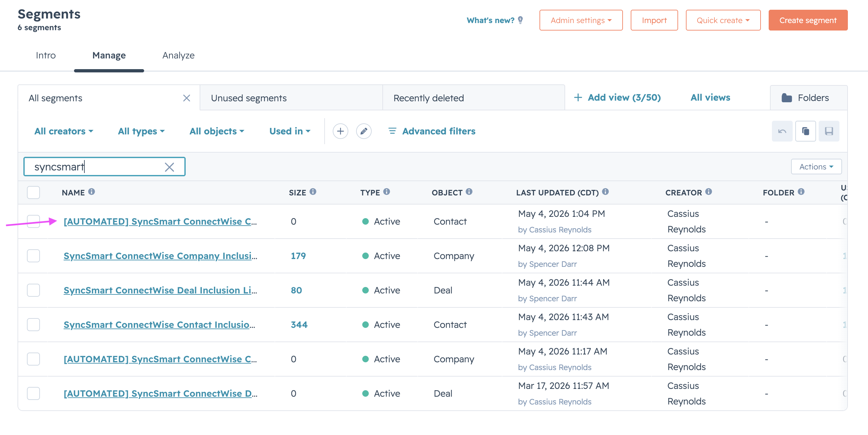Expand the Quick create dropdown
868x435 pixels.
(x=723, y=20)
